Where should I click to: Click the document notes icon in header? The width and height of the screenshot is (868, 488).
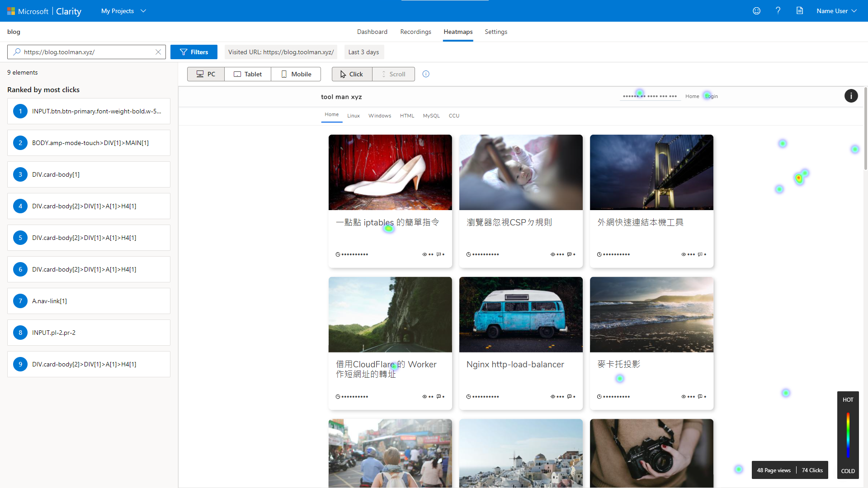pos(800,11)
